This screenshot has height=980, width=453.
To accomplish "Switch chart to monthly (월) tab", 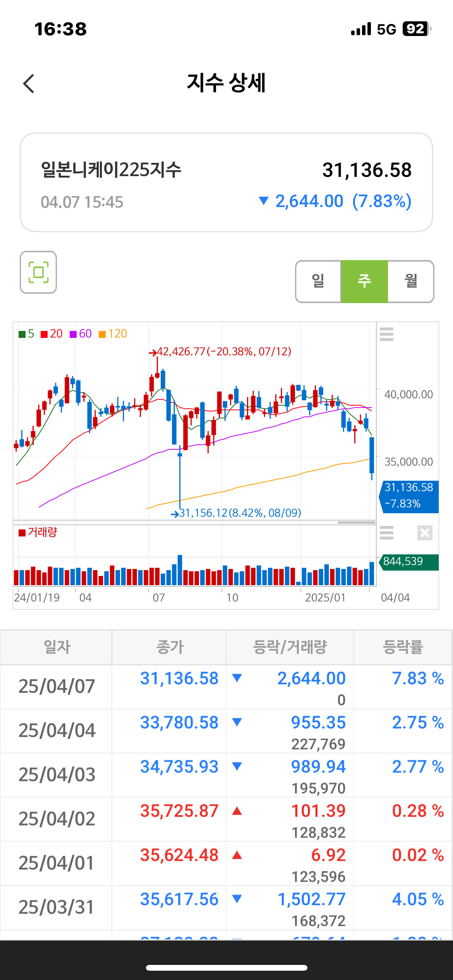I will (411, 281).
